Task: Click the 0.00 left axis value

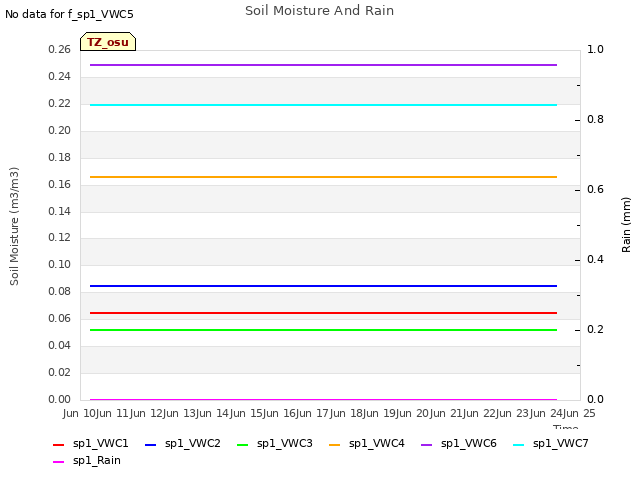Action: (60, 399)
